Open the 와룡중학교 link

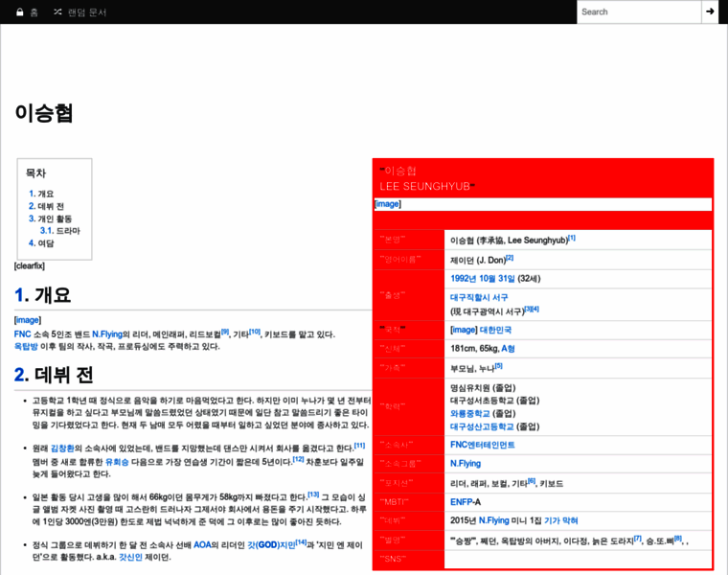point(470,413)
